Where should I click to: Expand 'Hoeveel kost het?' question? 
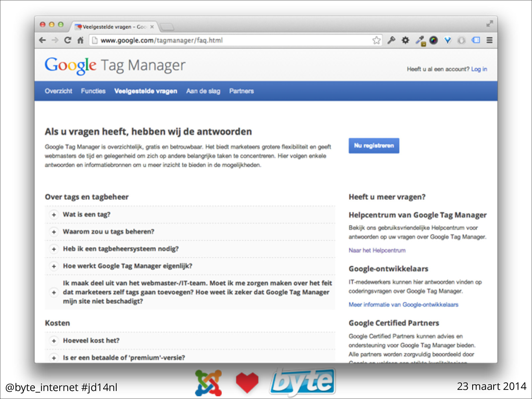pyautogui.click(x=190, y=341)
